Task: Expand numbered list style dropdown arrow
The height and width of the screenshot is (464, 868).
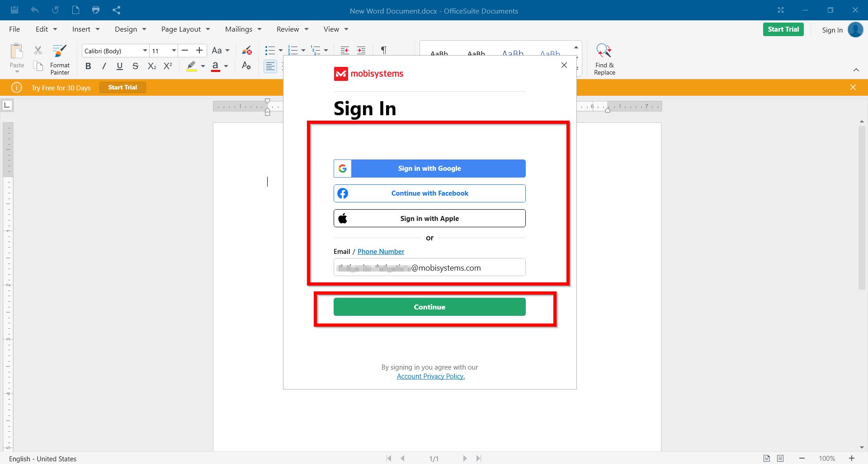Action: coord(303,51)
